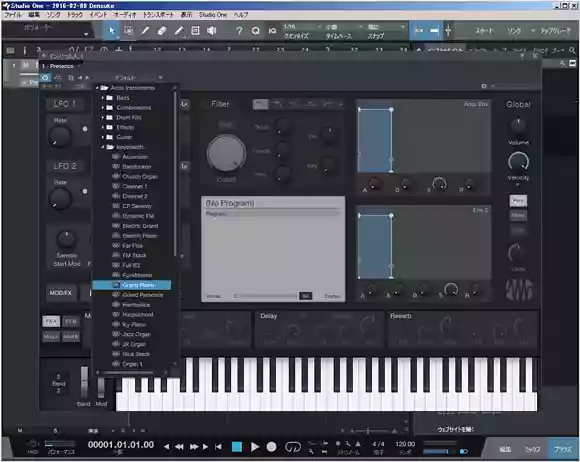Viewport: 580px width, 462px height.
Task: Open the ヘルプ menu
Action: 241,15
